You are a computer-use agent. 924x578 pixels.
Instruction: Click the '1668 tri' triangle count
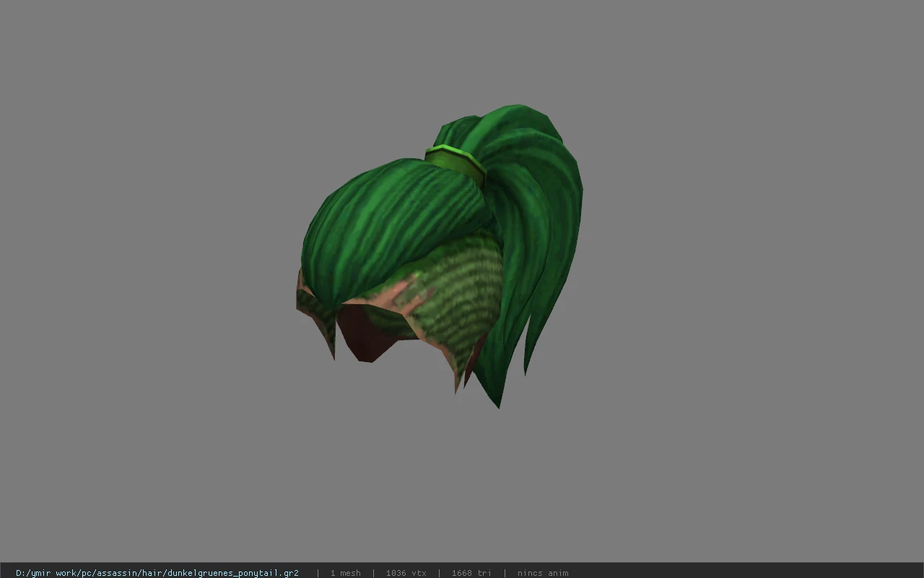pyautogui.click(x=471, y=573)
